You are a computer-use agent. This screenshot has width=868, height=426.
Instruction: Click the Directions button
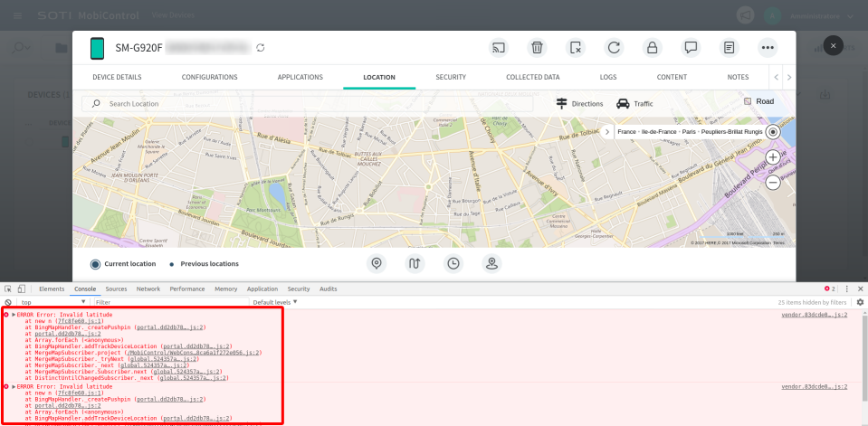(x=579, y=104)
